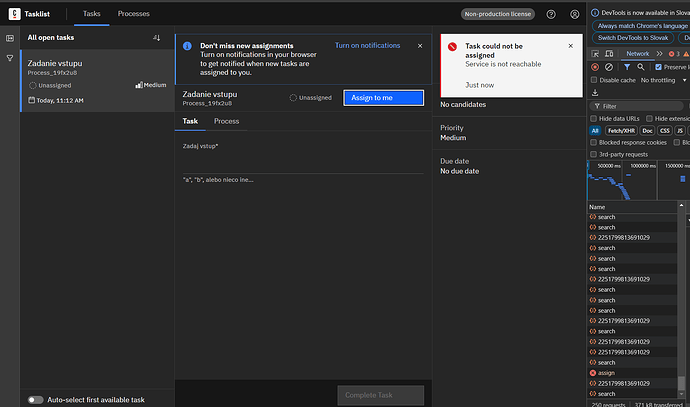
Task: Open the Network tab in DevTools
Action: [x=638, y=54]
